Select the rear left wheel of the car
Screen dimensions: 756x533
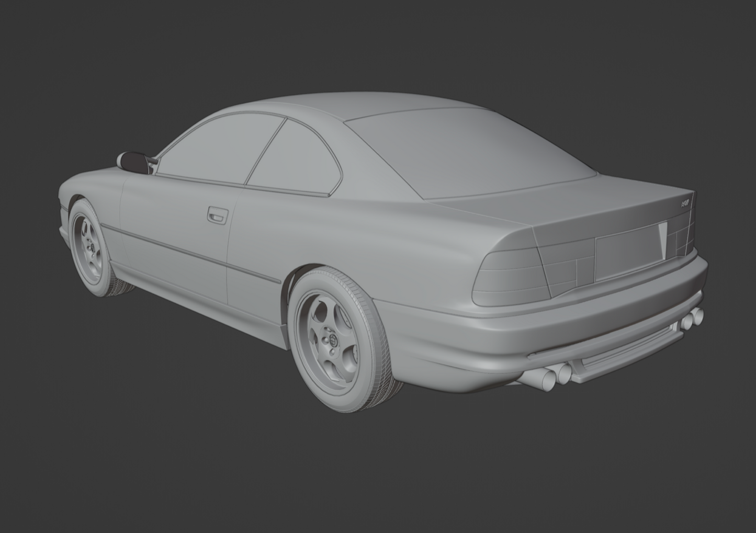point(344,340)
